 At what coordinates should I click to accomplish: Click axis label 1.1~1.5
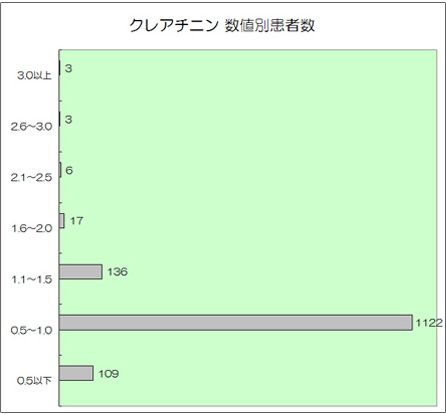coord(32,280)
